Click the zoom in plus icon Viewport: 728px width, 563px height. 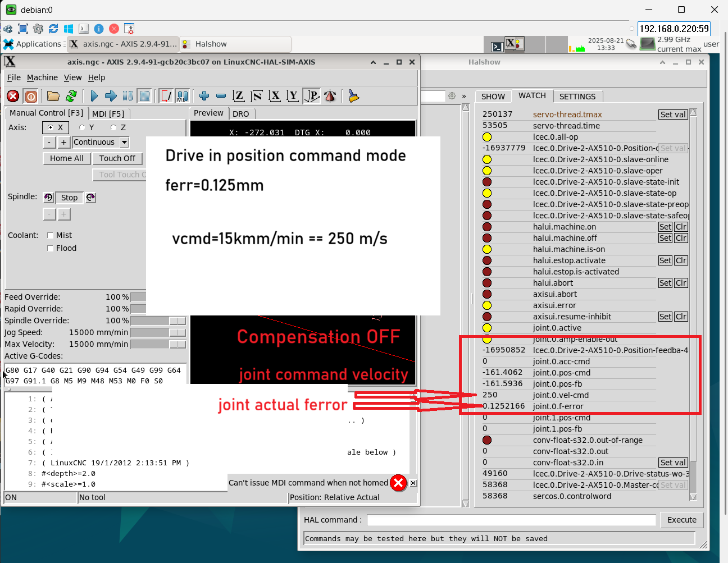click(204, 97)
